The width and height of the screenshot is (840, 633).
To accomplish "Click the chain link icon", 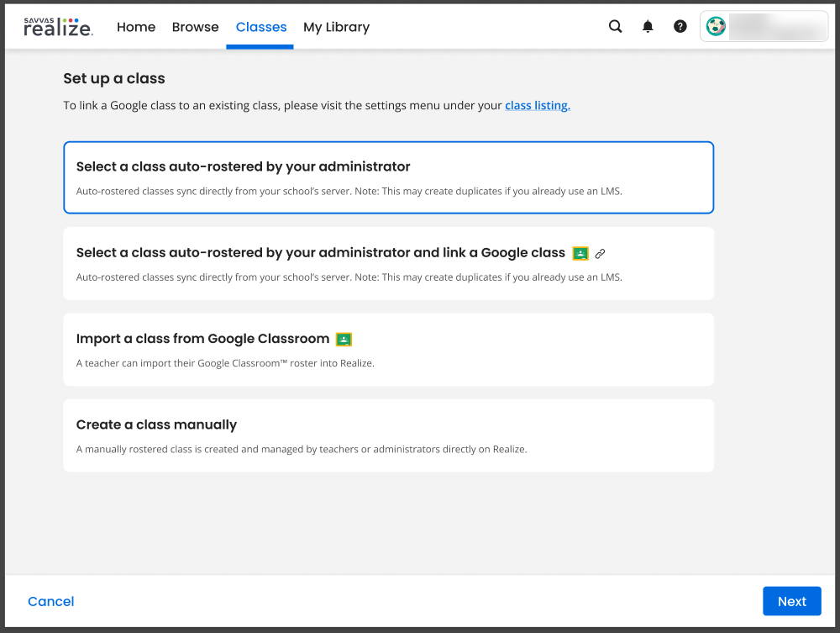I will click(x=600, y=254).
